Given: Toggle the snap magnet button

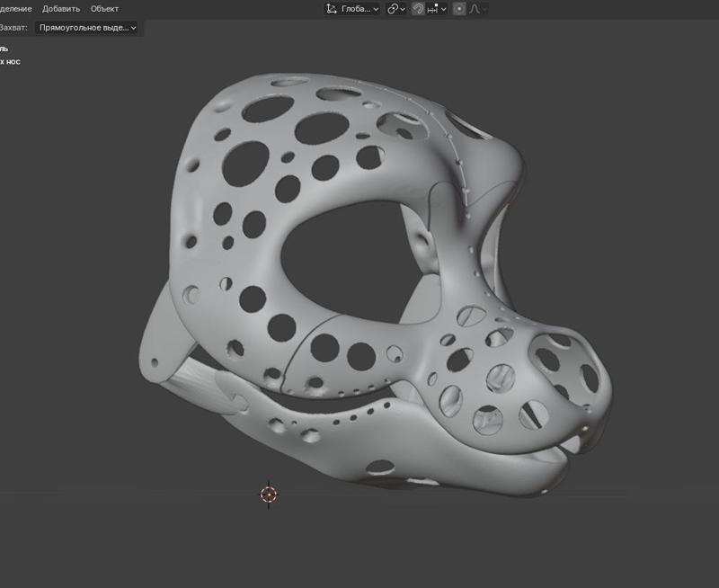Looking at the screenshot, I should pyautogui.click(x=419, y=8).
